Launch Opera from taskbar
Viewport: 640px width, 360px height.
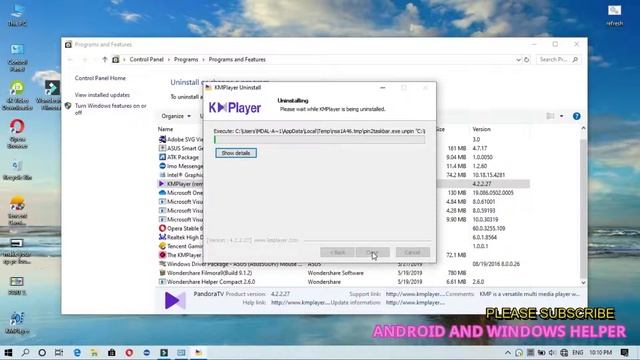[129, 352]
